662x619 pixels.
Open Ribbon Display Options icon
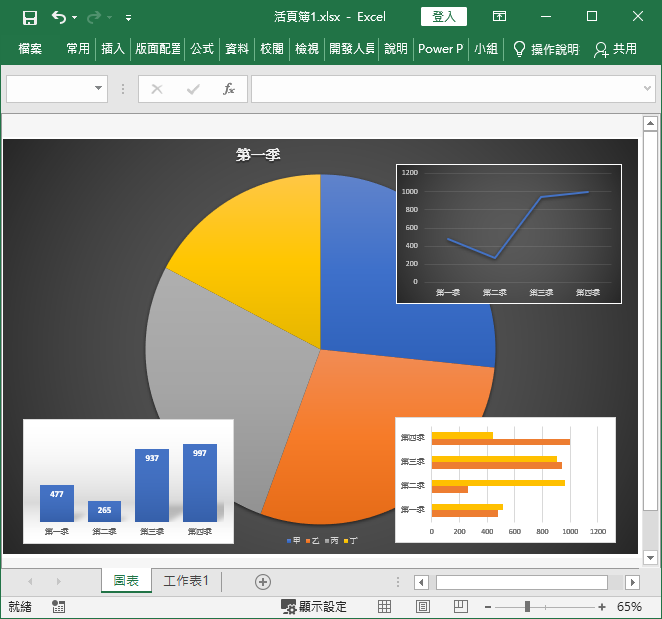(499, 16)
